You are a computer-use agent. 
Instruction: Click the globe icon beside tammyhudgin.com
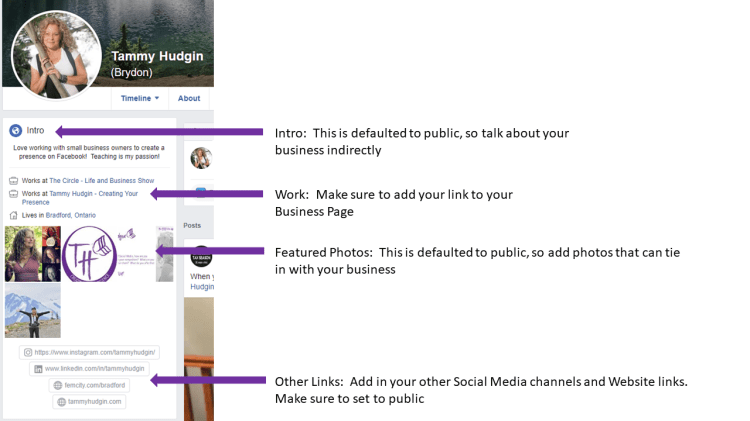(62, 401)
